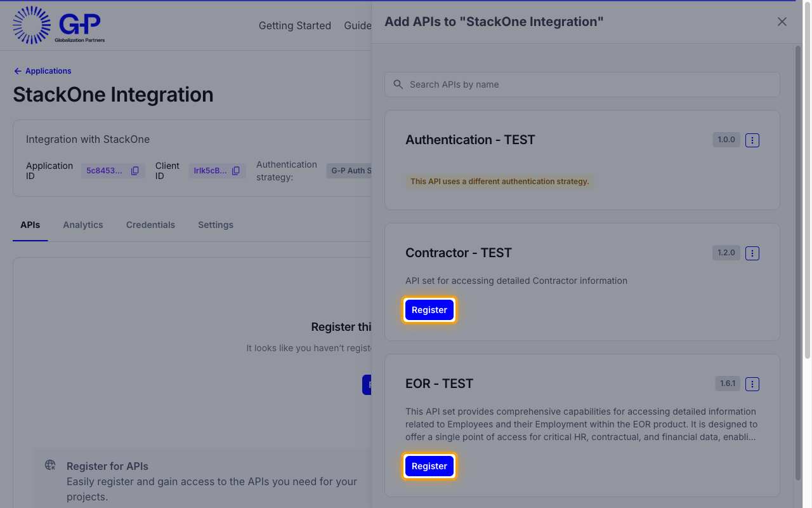Register the EOR - TEST API
Screen dimensions: 812x508
click(x=429, y=466)
